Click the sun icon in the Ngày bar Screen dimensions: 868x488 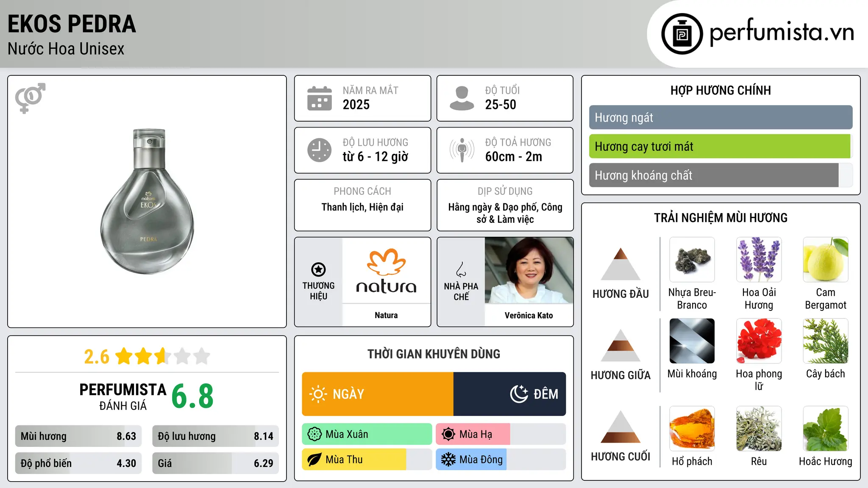tap(318, 394)
